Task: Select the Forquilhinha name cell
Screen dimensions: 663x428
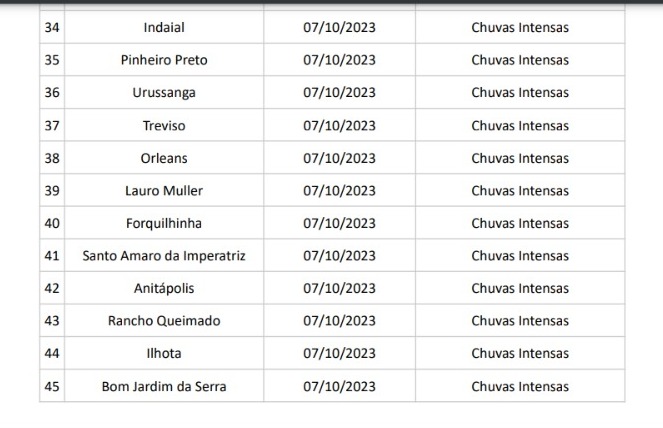Action: pos(164,223)
